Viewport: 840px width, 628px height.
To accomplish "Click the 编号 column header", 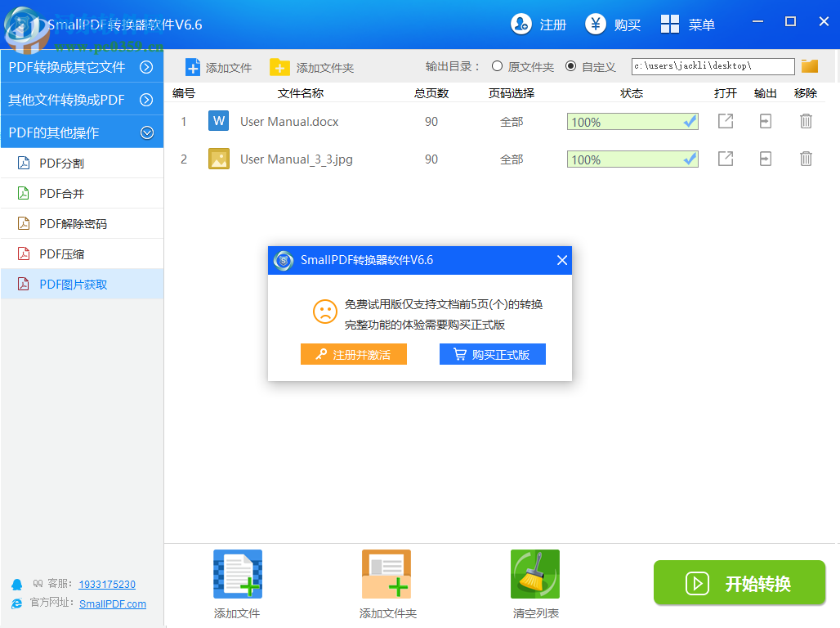I will 184,93.
